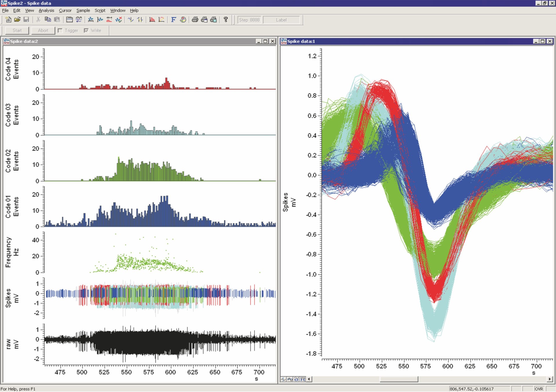
Task: Click the Help question mark icon
Action: click(226, 20)
